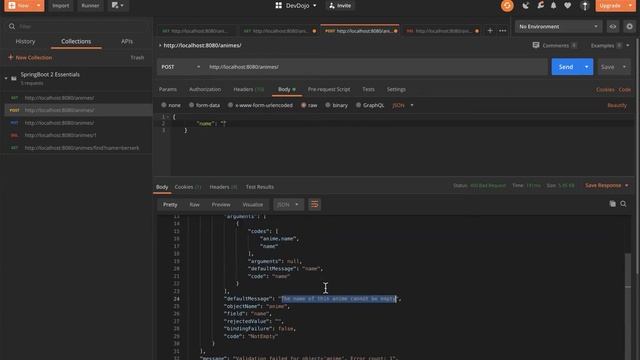Click the Beautify link
This screenshot has height=360, width=640.
617,105
